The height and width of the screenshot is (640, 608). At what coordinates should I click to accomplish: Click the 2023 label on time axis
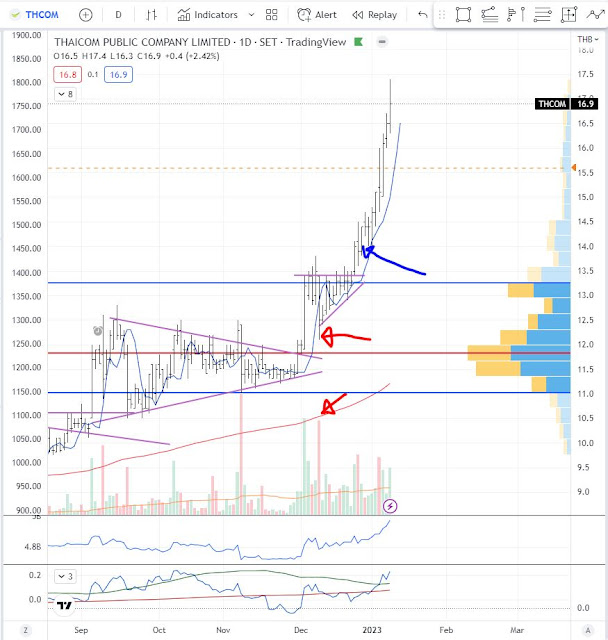[x=372, y=630]
